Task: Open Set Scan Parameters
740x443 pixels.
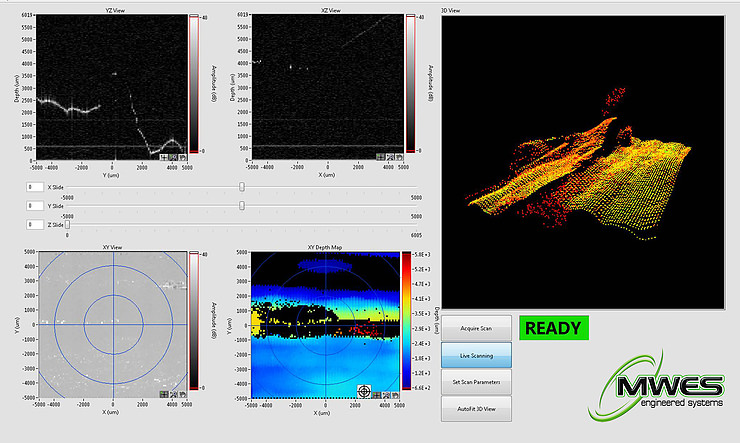Action: click(x=476, y=382)
